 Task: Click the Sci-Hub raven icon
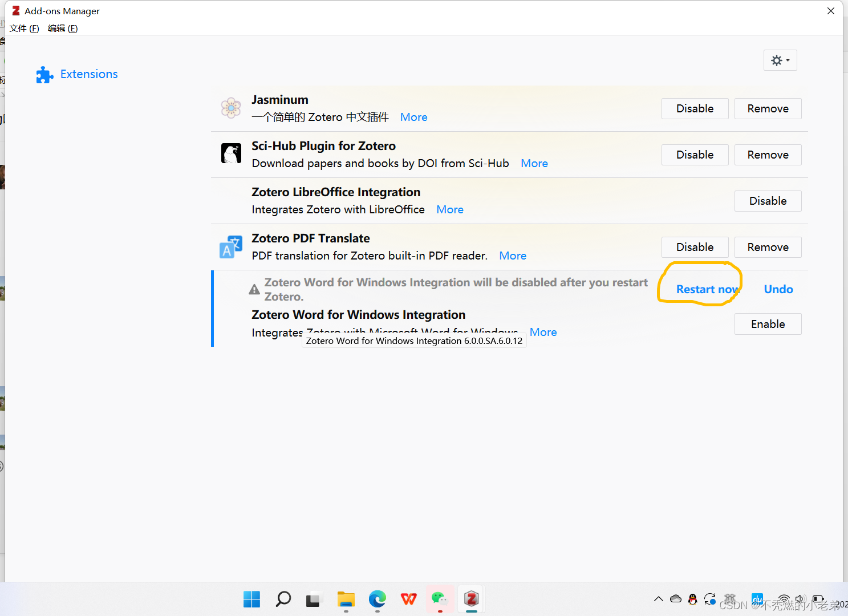(231, 153)
